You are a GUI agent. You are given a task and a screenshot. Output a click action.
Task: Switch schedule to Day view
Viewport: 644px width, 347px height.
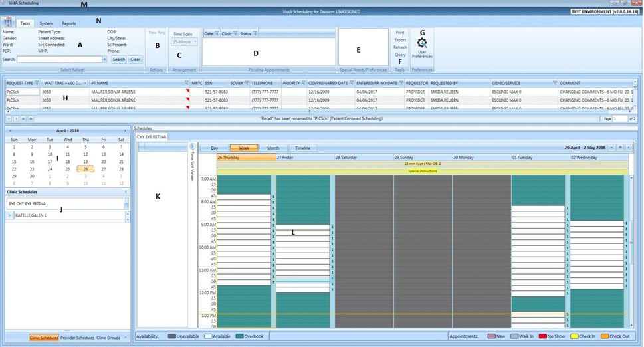214,148
